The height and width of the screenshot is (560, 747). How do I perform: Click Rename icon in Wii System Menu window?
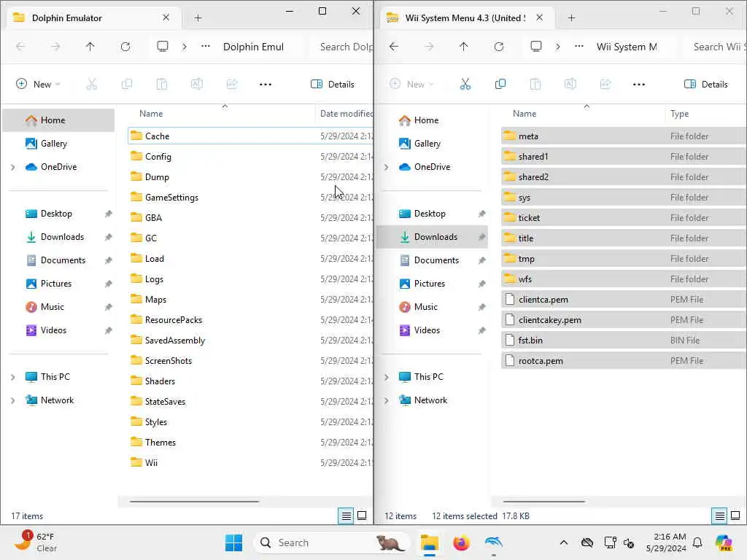[570, 85]
